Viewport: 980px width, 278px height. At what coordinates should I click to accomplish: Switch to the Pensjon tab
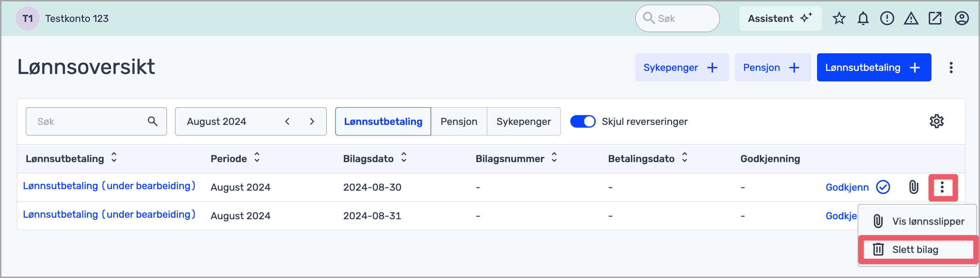[459, 121]
